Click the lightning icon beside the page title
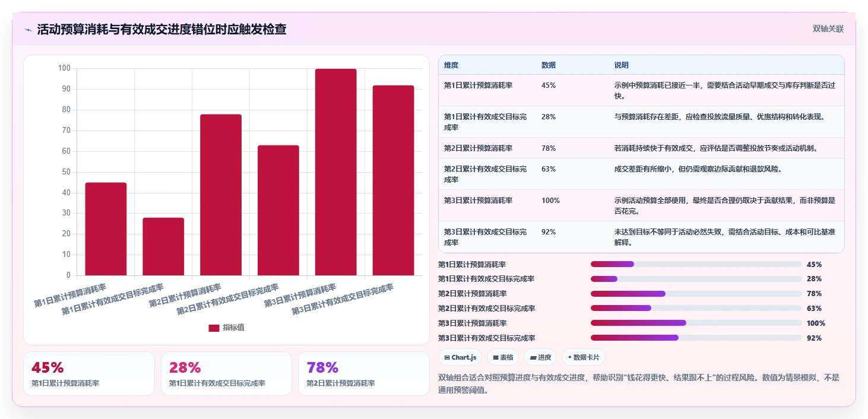The image size is (868, 419). [x=28, y=30]
